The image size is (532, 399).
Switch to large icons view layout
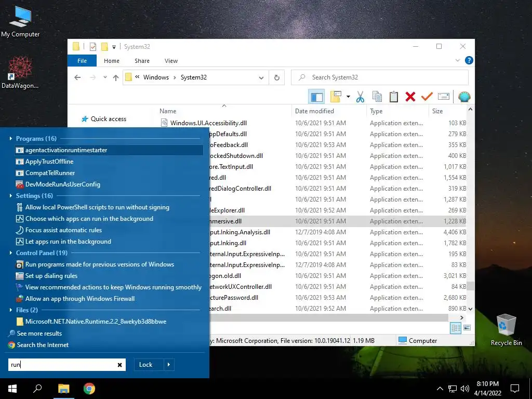click(x=467, y=328)
